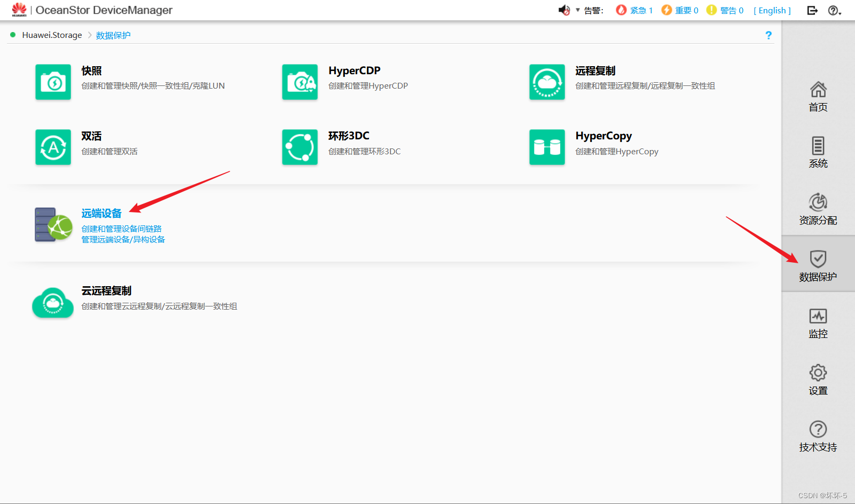Click 管理远端设备/异构设备 description text
This screenshot has width=855, height=504.
123,239
